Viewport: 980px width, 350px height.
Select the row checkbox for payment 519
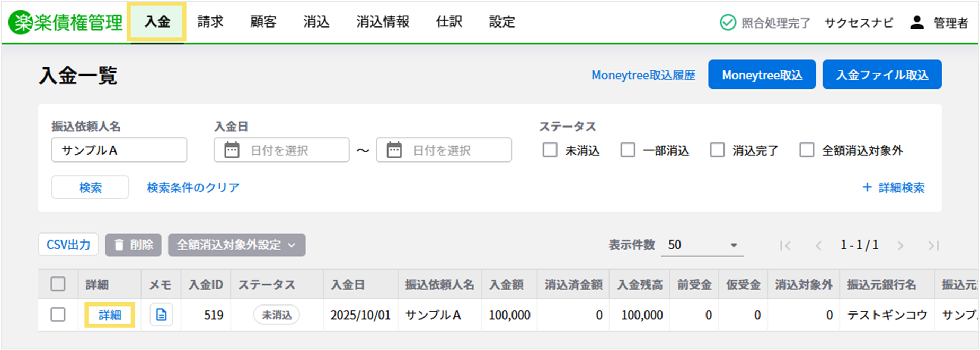pos(58,315)
